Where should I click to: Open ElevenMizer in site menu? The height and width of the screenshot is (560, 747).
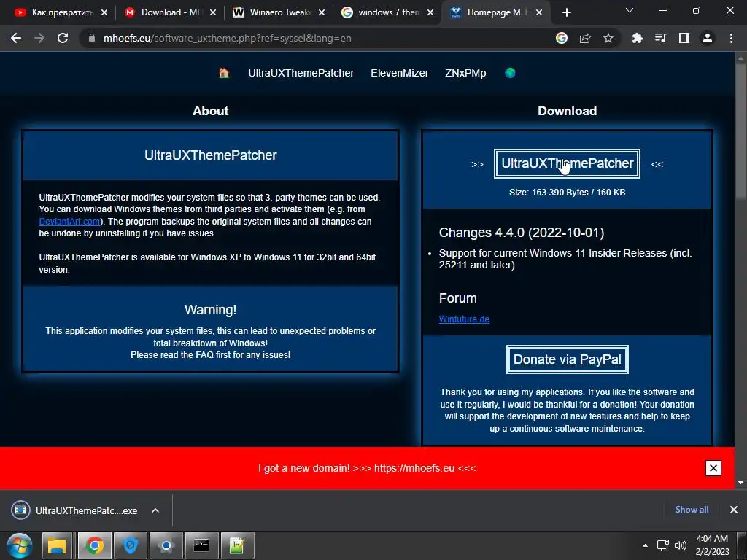400,73
